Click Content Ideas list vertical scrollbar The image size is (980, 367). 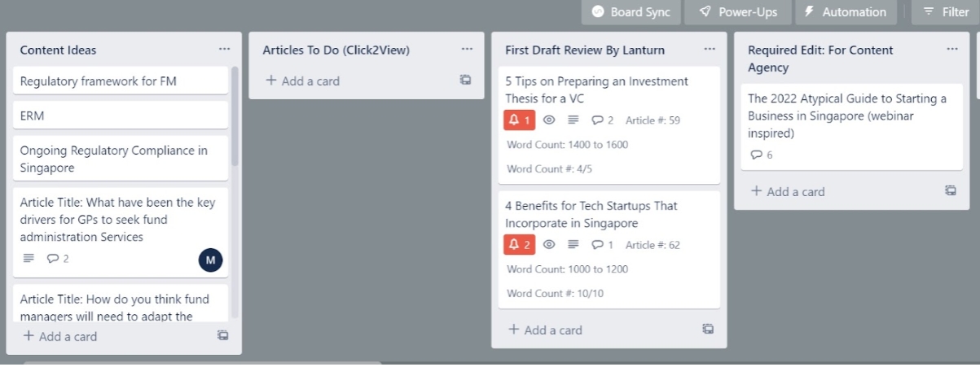[x=235, y=116]
